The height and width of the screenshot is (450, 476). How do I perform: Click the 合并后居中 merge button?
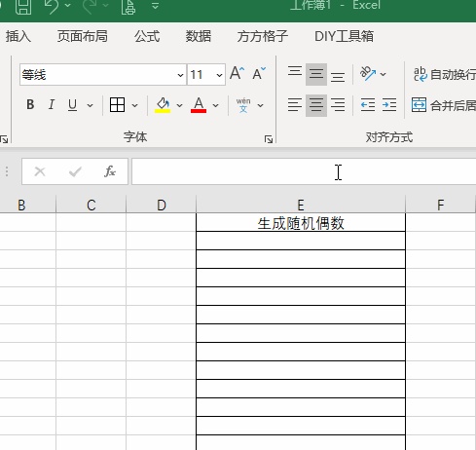[x=444, y=105]
